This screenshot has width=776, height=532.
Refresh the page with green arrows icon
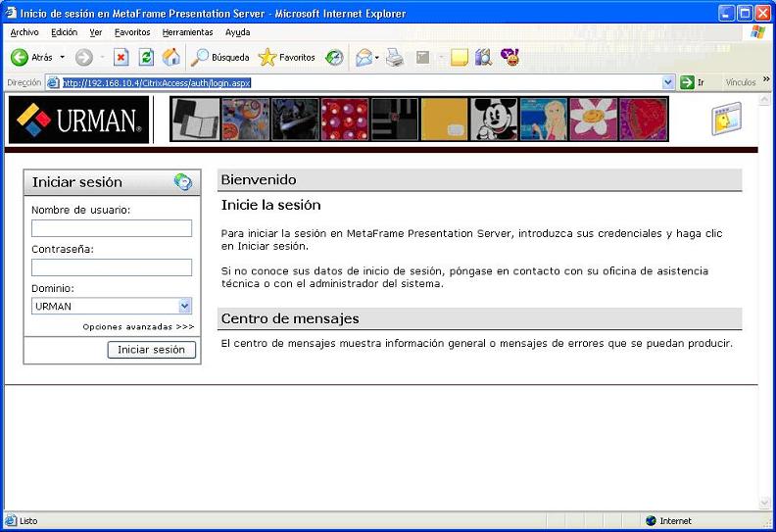[x=146, y=58]
